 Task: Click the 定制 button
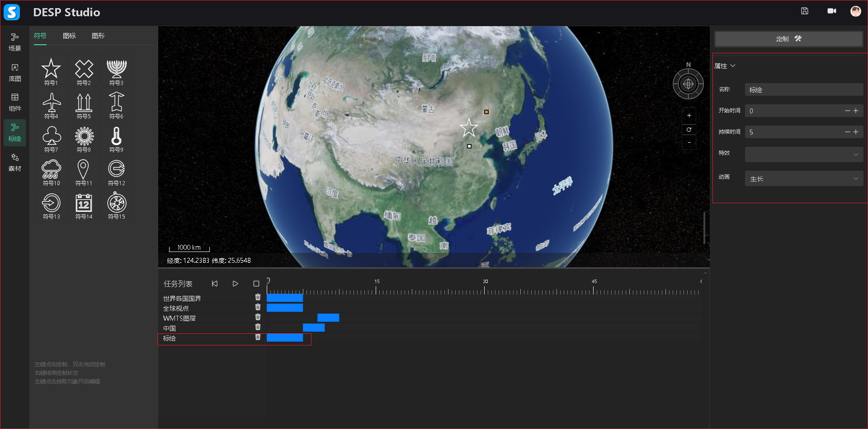click(x=788, y=39)
